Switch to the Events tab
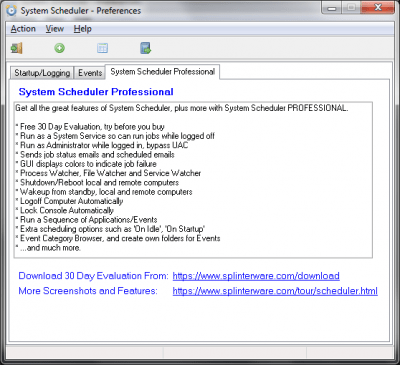The width and height of the screenshot is (400, 365). (90, 73)
